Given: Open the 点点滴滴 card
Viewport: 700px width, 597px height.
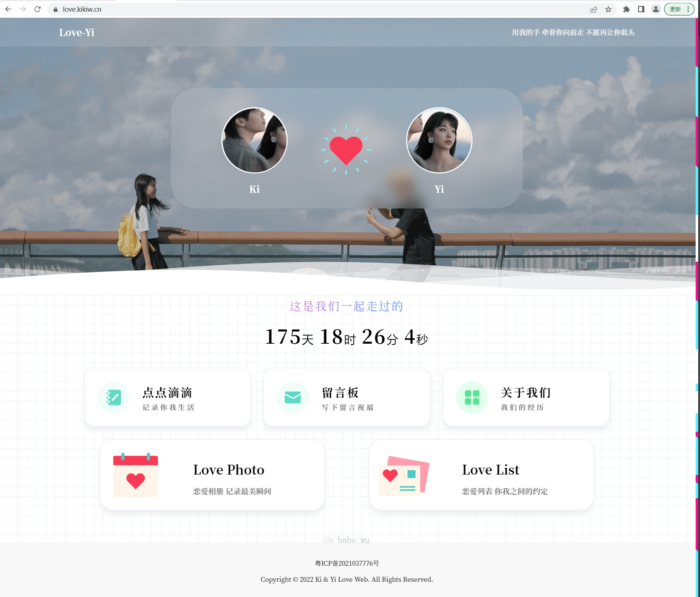Looking at the screenshot, I should (168, 397).
